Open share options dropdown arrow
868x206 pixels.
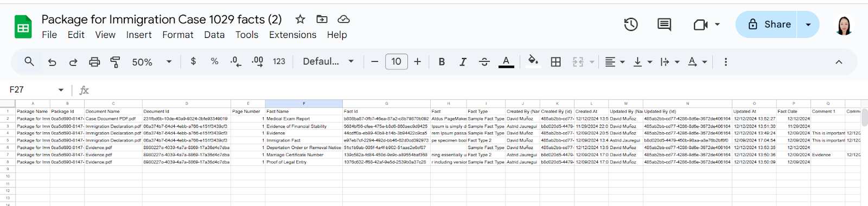pos(808,24)
